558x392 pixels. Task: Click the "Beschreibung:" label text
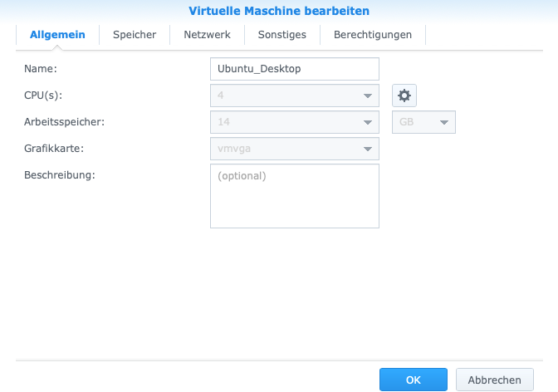point(61,175)
